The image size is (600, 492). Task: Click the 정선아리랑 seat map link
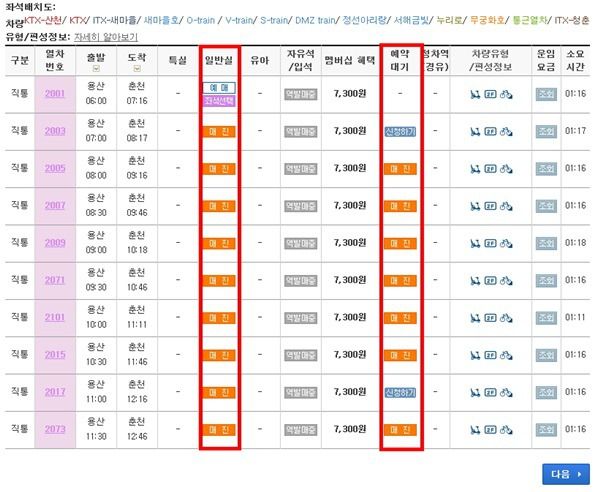364,20
